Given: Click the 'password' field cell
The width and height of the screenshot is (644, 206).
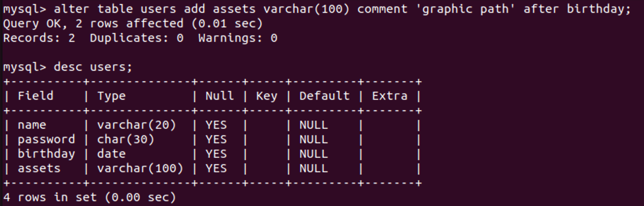Looking at the screenshot, I should point(46,140).
